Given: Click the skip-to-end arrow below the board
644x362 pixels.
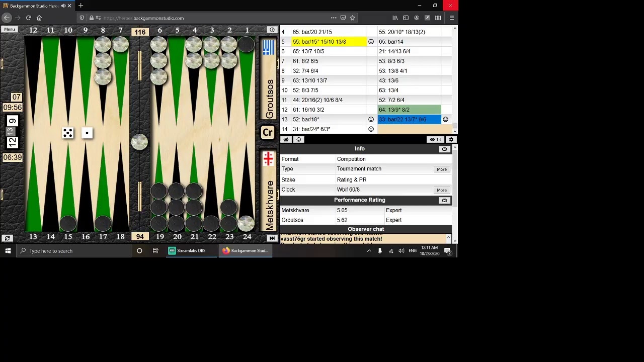Looking at the screenshot, I should point(272,238).
